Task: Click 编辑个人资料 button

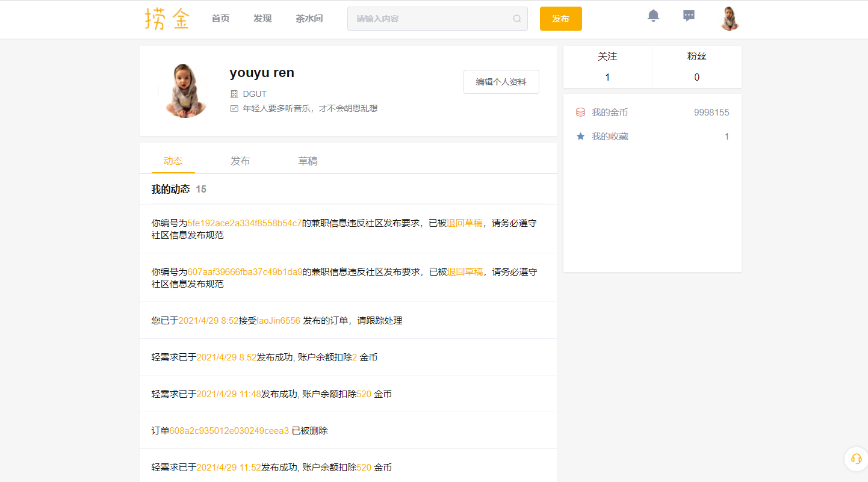Action: tap(501, 82)
